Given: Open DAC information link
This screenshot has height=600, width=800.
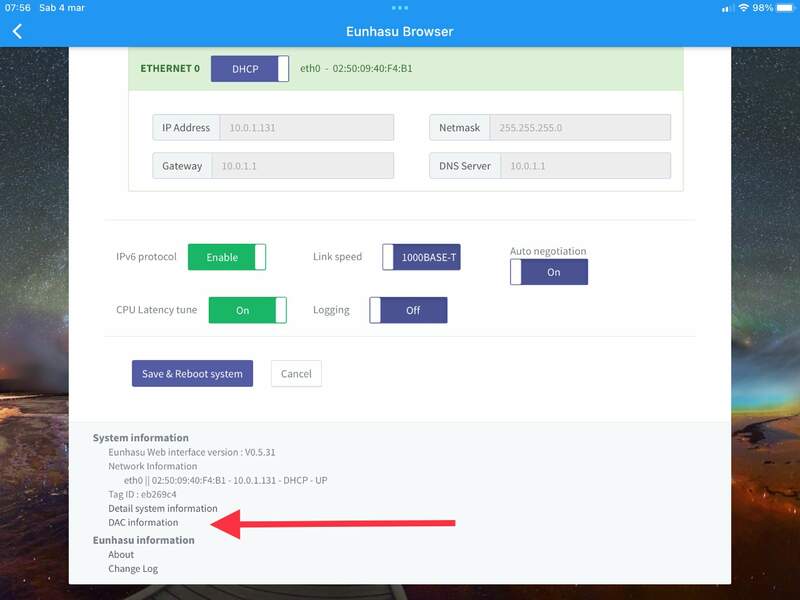Looking at the screenshot, I should (x=143, y=522).
